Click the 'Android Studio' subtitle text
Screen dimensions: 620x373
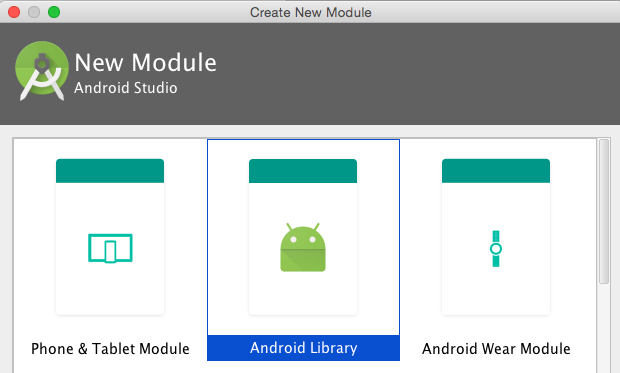[x=126, y=88]
